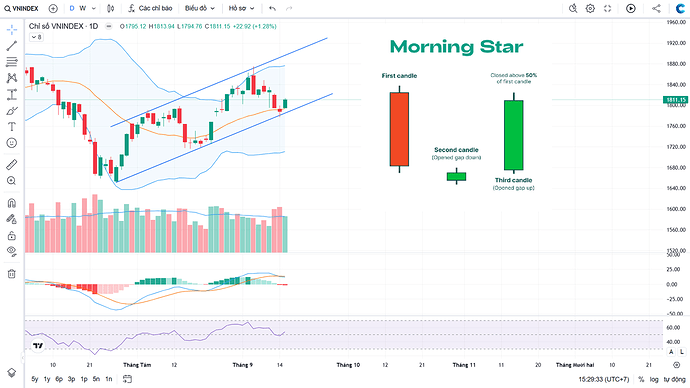Open the Biểu đồ dropdown menu
The width and height of the screenshot is (690, 388).
[200, 8]
